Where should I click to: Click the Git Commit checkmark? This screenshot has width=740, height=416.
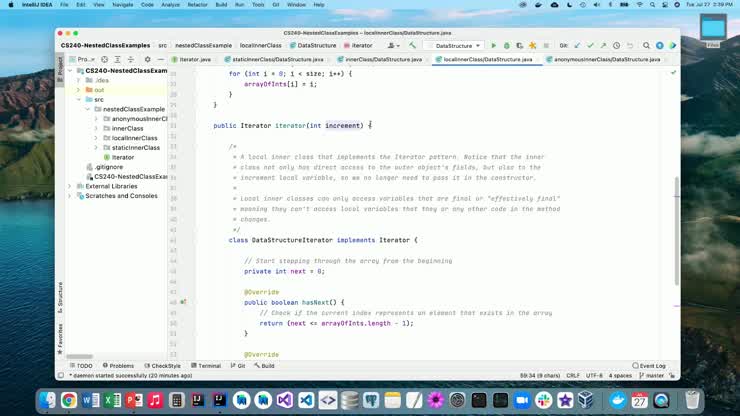[590, 46]
